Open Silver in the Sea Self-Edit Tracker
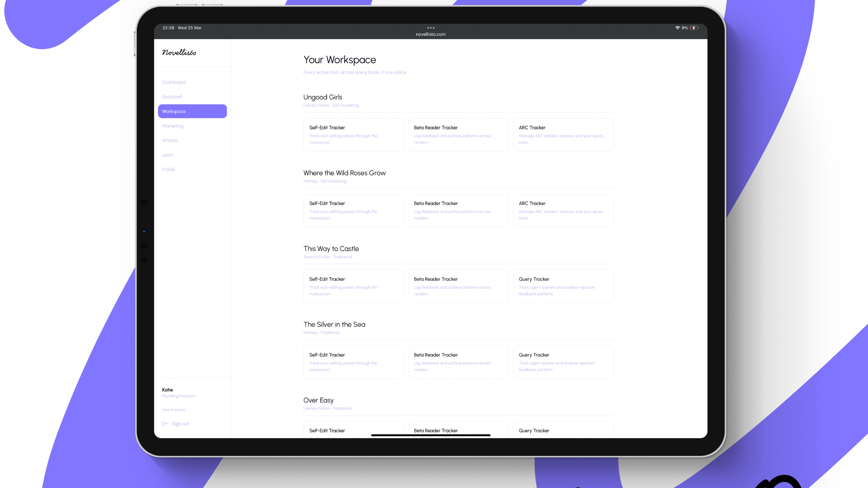868x488 pixels. point(353,362)
